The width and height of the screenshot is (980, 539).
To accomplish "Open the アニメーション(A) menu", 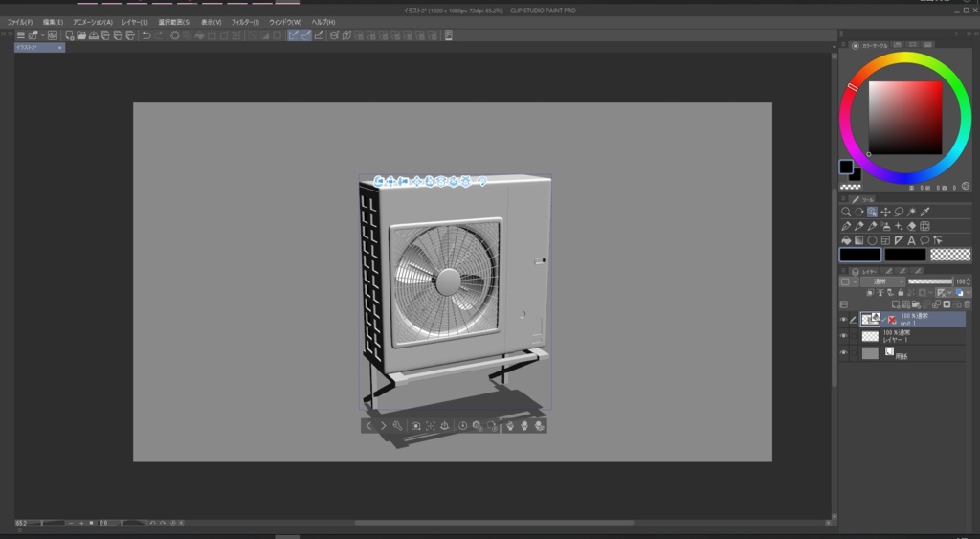I will point(93,23).
